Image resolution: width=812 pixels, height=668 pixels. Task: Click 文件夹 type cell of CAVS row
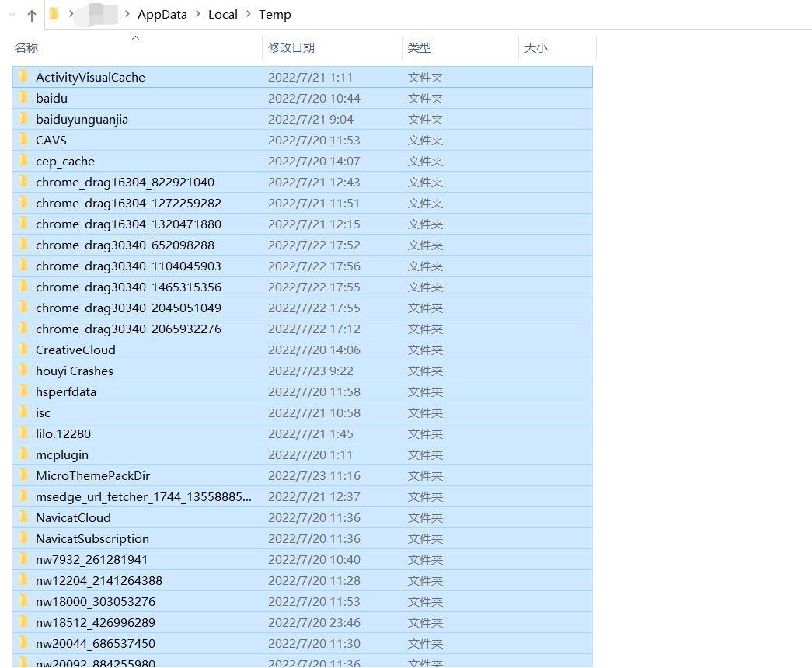click(425, 141)
